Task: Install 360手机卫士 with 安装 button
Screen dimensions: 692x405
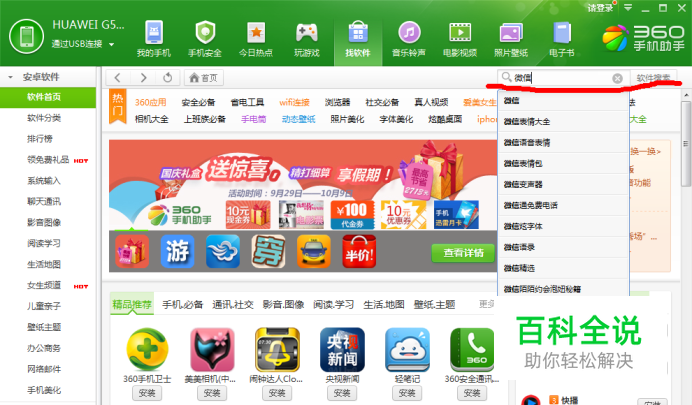Action: (x=147, y=393)
